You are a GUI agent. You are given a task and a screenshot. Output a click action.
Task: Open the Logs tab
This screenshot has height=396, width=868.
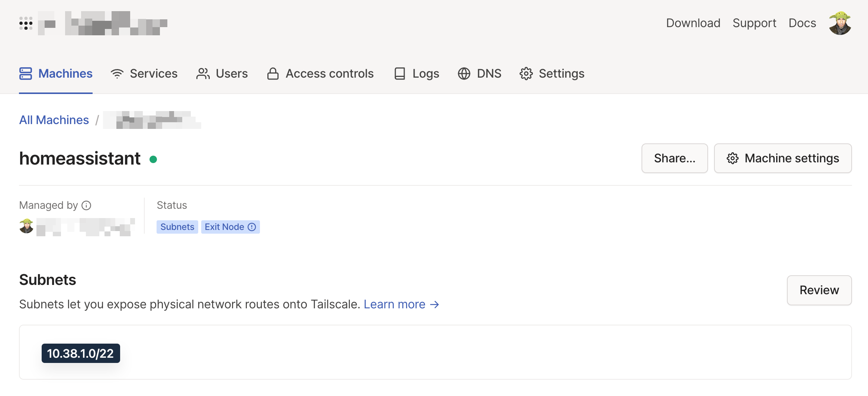coord(417,74)
